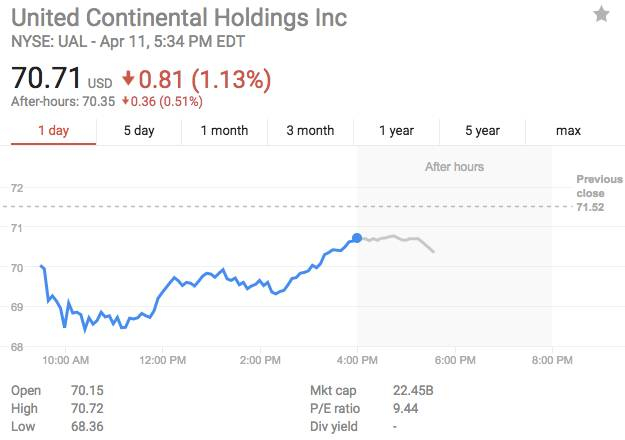
Task: Switch to the 5 year view
Action: click(482, 131)
